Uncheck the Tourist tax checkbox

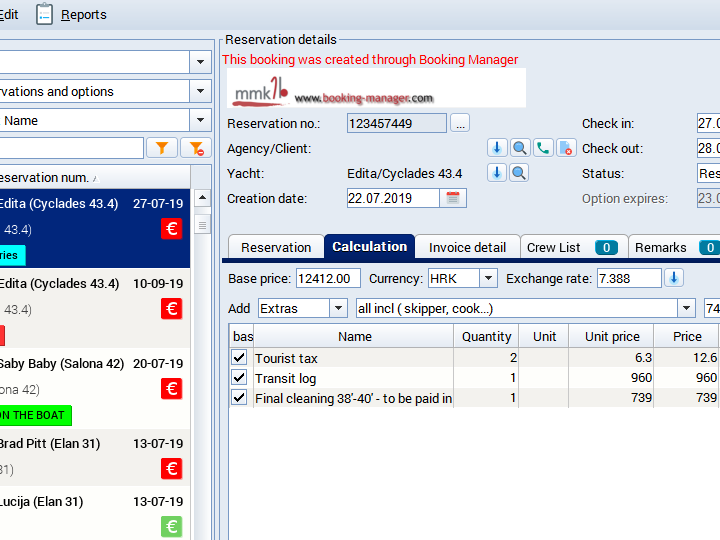tap(239, 358)
